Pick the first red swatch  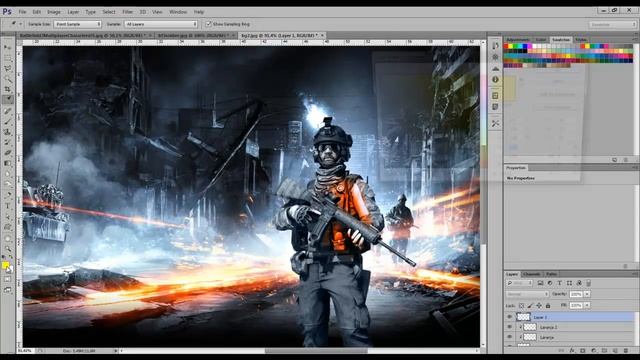506,47
